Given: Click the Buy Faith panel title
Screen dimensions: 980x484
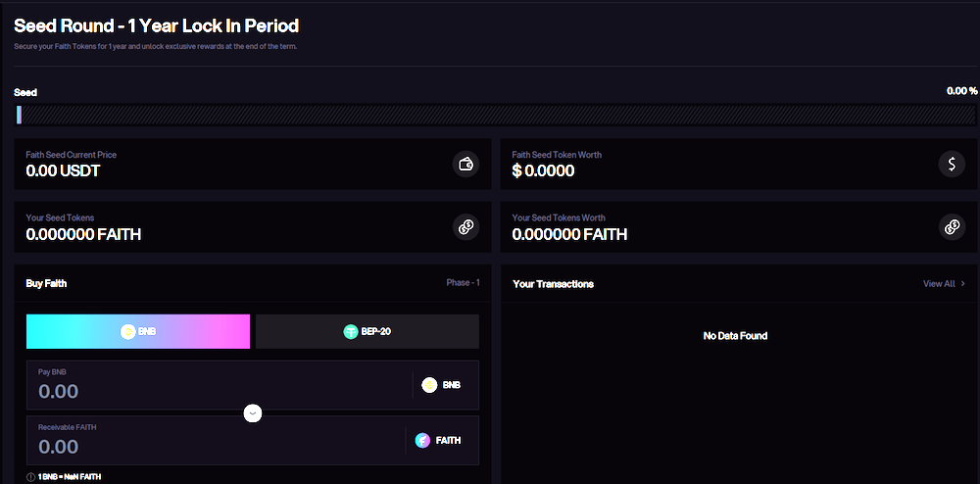Looking at the screenshot, I should pyautogui.click(x=46, y=283).
